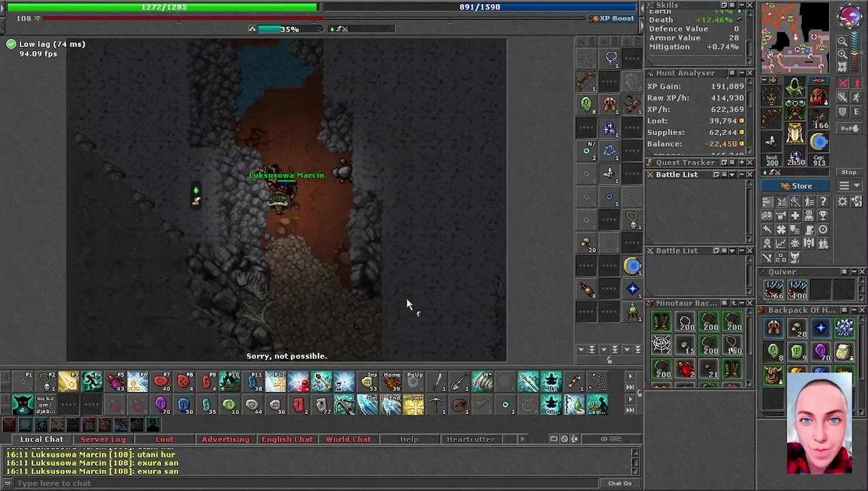Click the blue ring equipment slot
This screenshot has height=491, width=868.
pyautogui.click(x=818, y=141)
